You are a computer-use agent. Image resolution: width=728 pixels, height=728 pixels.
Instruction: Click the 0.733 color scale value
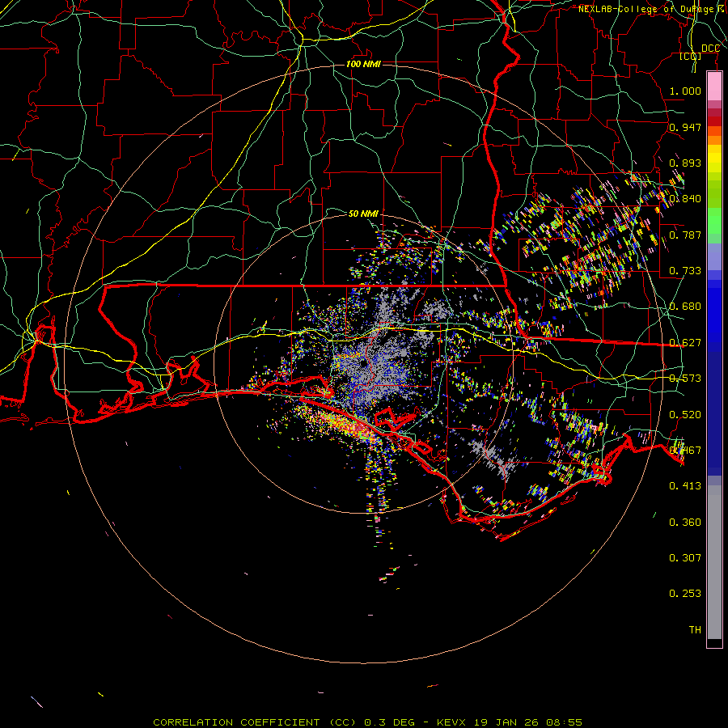[x=685, y=271]
